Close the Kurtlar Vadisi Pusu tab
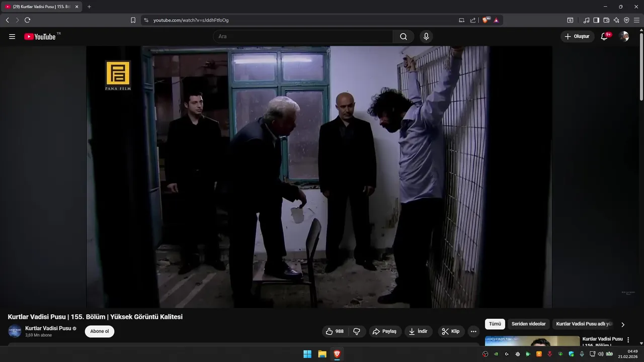The width and height of the screenshot is (644, 362). [x=76, y=7]
